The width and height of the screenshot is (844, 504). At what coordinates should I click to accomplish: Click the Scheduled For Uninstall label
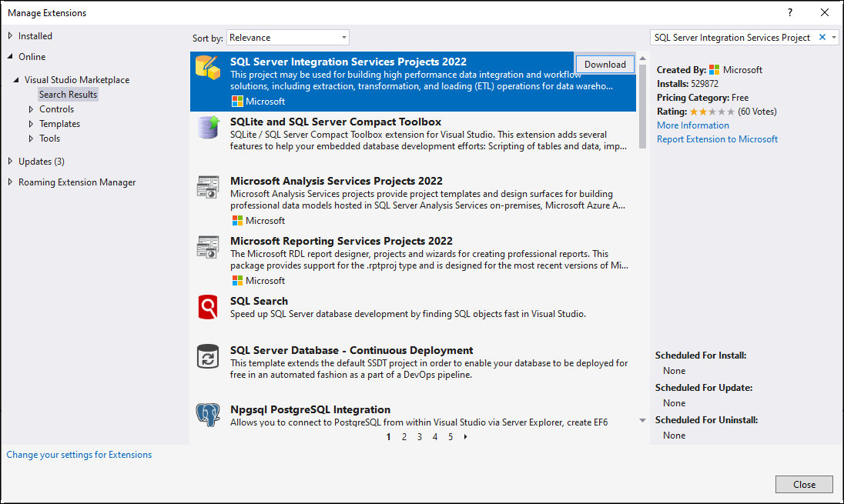point(706,419)
